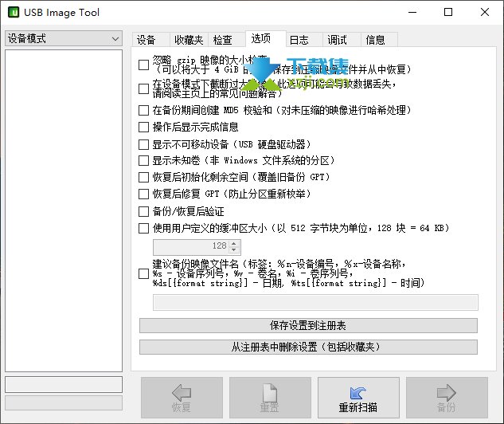This screenshot has height=424, width=504.
Task: Maximize the USB Image Tool window
Action: tap(448, 12)
